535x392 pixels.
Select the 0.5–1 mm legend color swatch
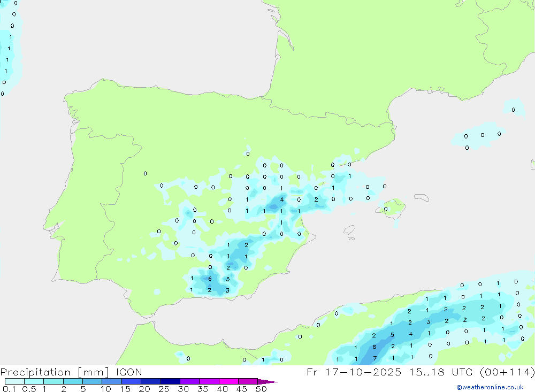point(34,381)
